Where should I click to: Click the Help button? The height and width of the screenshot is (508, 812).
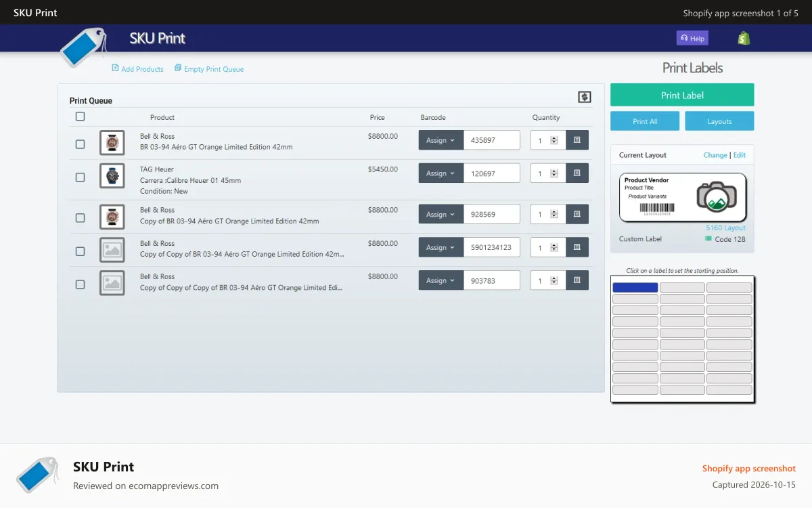point(692,39)
